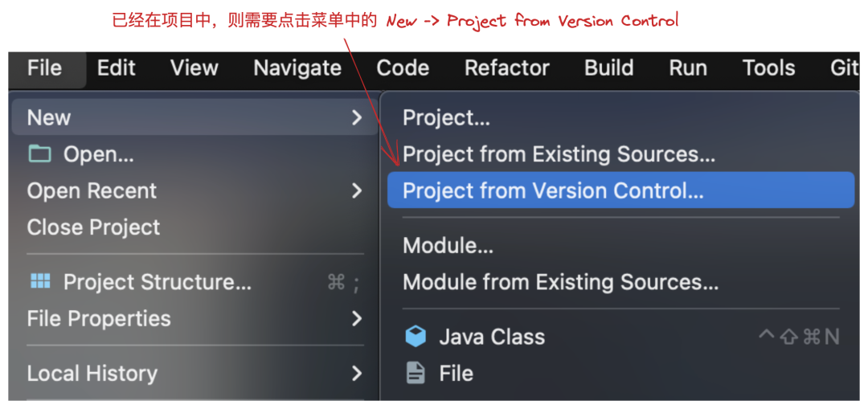Image resolution: width=868 pixels, height=409 pixels.
Task: Open the Edit menu
Action: 116,68
